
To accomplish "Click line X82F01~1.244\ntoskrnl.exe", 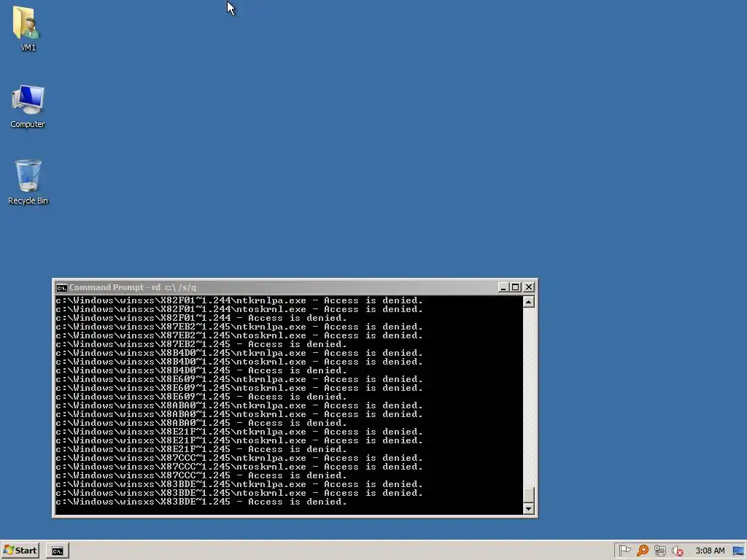I will tap(239, 309).
